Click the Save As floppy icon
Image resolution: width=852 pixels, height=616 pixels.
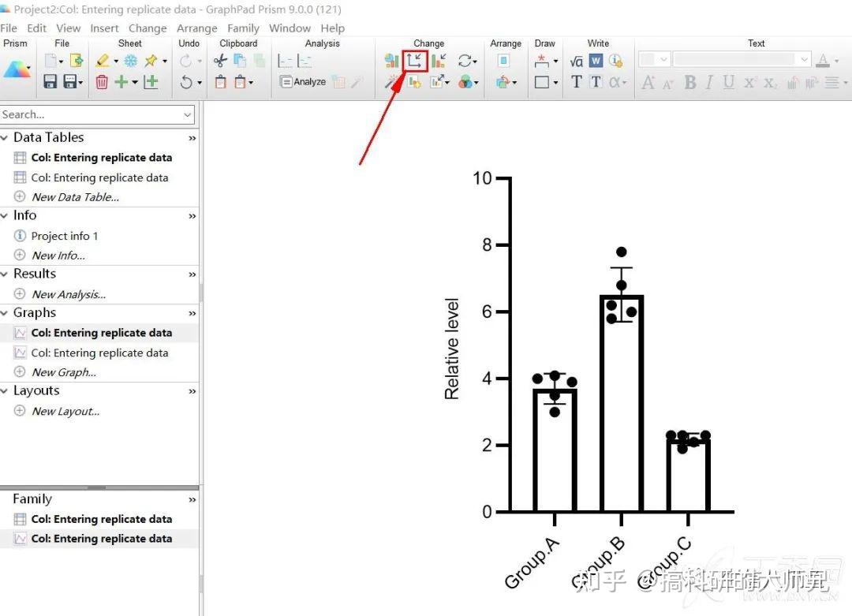tap(70, 82)
